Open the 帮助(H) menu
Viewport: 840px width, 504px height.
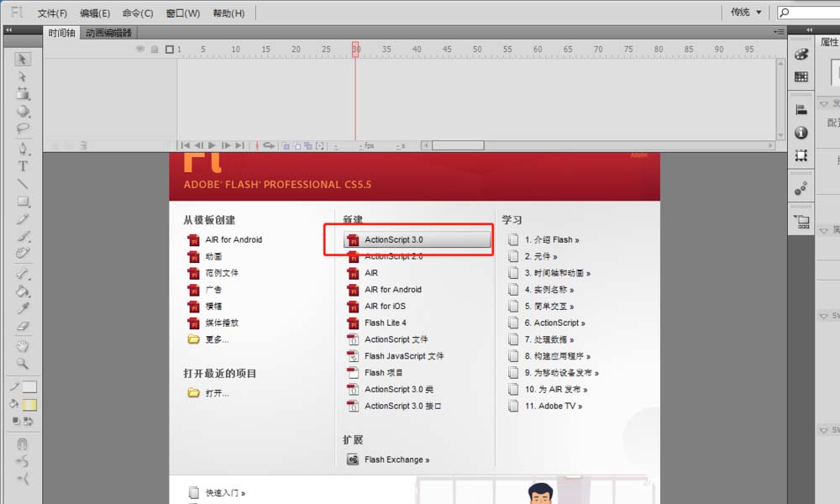tap(228, 13)
